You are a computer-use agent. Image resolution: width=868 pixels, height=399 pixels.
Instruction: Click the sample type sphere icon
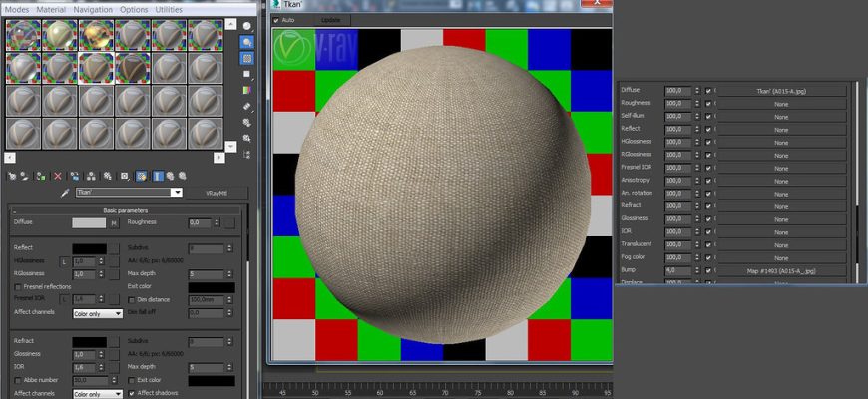tap(246, 24)
